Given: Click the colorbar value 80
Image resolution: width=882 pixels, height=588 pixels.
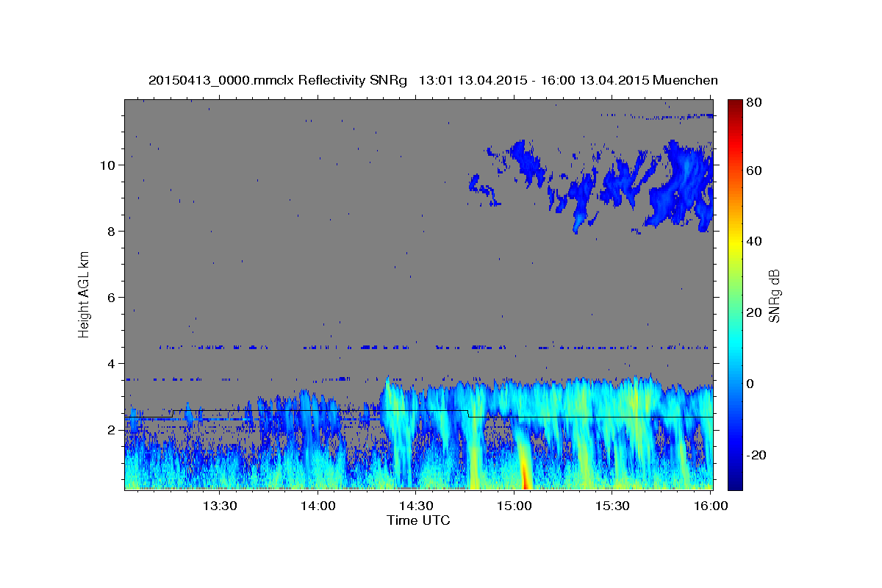Looking at the screenshot, I should coord(753,103).
